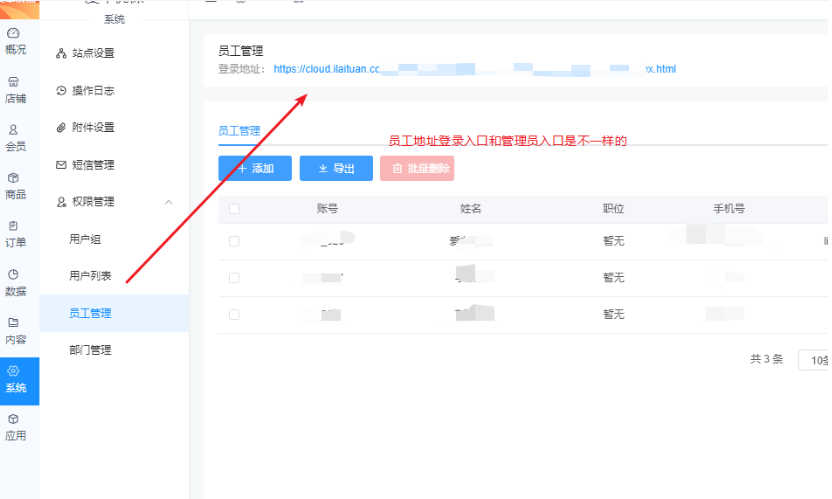Open the 内容 content section icon

(13, 322)
